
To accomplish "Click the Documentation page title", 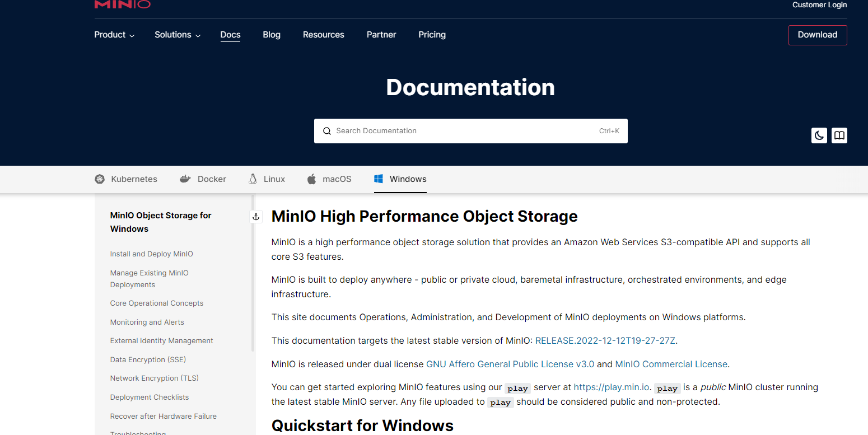I will (470, 87).
